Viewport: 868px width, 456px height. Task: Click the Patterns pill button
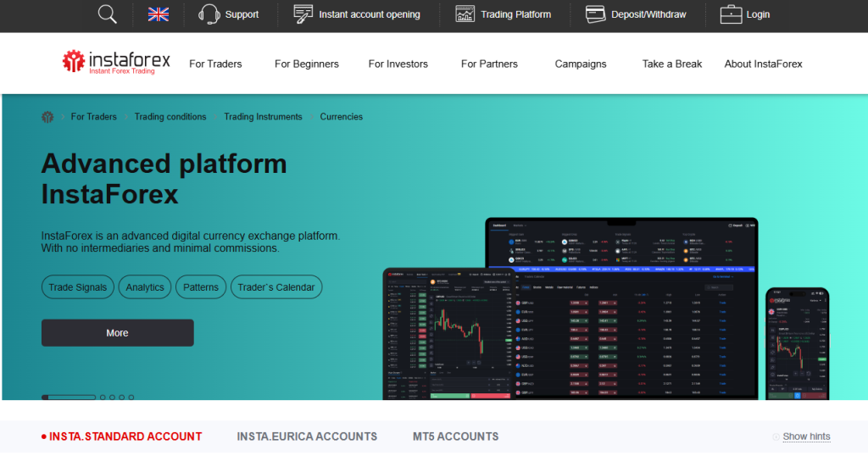[x=200, y=287]
